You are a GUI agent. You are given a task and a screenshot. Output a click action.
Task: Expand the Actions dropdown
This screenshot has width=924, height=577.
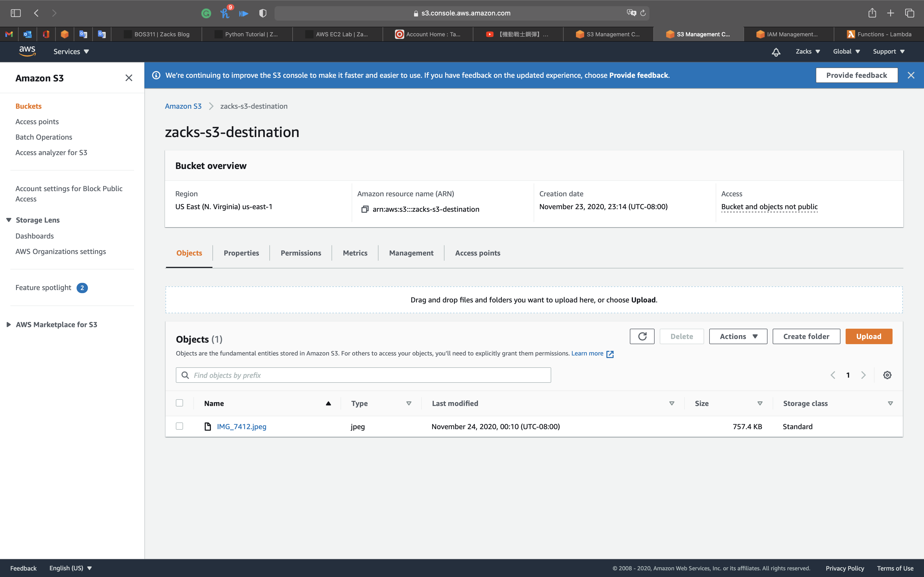pos(738,336)
